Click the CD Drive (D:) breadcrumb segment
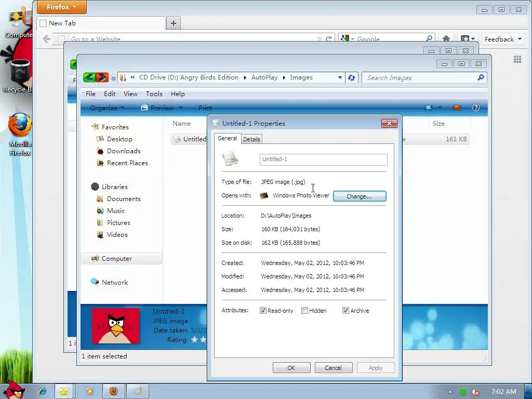The height and width of the screenshot is (399, 532). click(x=189, y=77)
